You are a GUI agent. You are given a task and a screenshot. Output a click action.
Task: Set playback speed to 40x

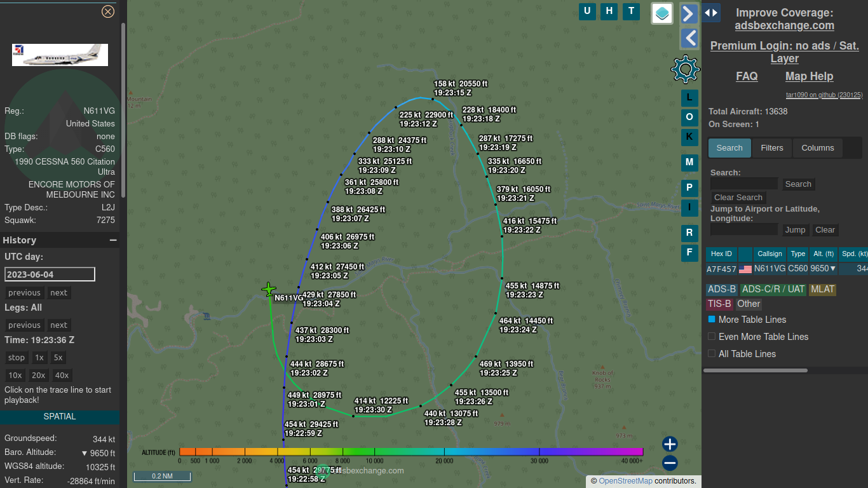pyautogui.click(x=62, y=376)
